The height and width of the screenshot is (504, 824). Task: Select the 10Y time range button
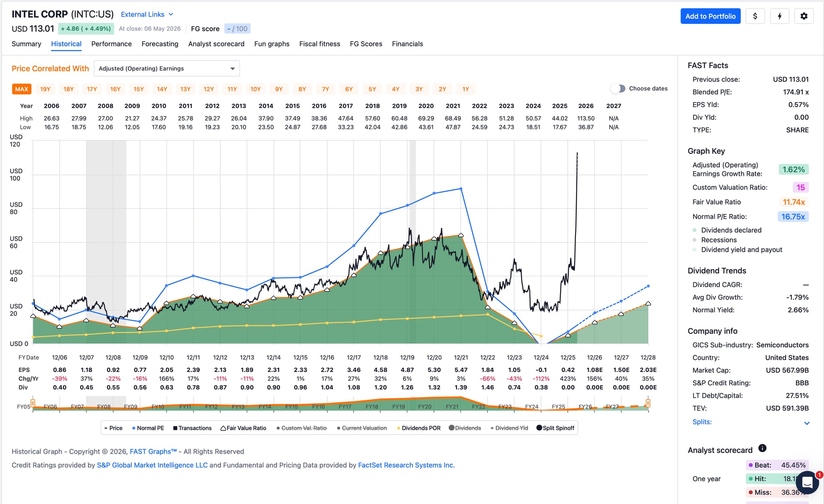pyautogui.click(x=255, y=89)
